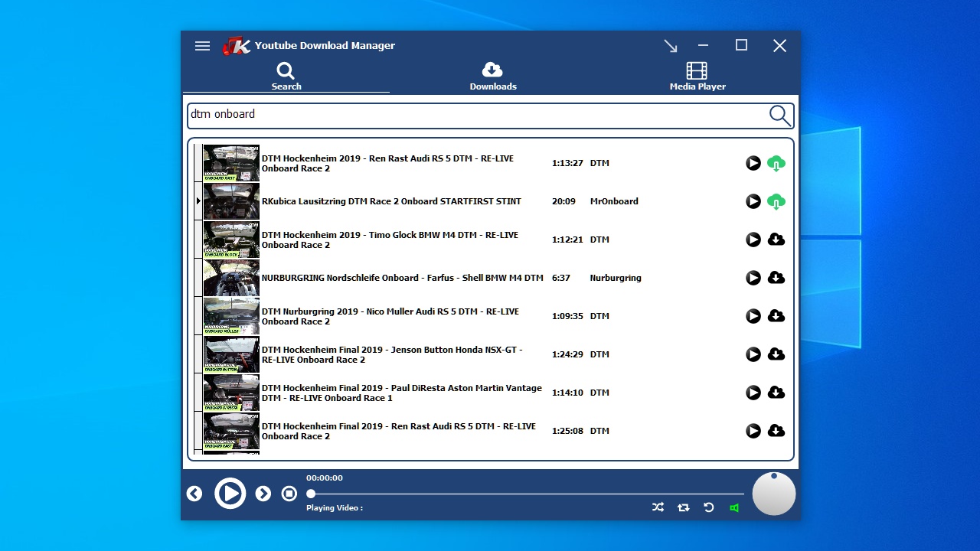Image resolution: width=980 pixels, height=551 pixels.
Task: Click thumbnail of Ren Rast Hockenheim 2019 video
Action: [231, 163]
